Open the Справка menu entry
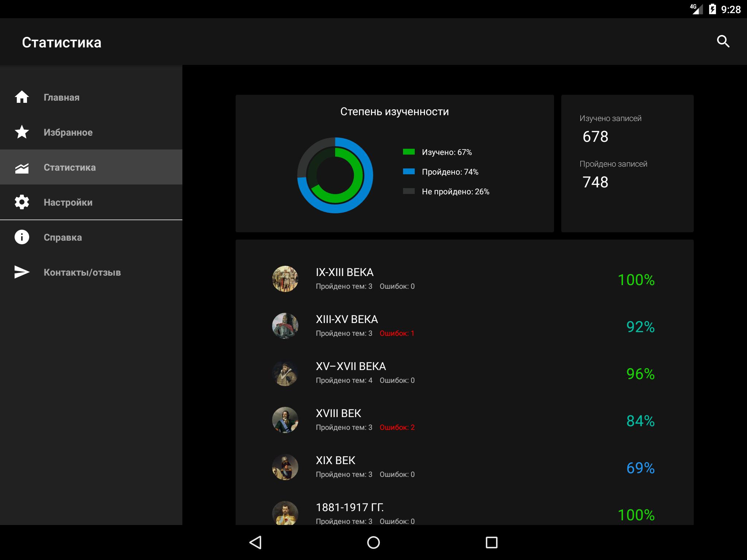The height and width of the screenshot is (560, 747). click(x=63, y=237)
